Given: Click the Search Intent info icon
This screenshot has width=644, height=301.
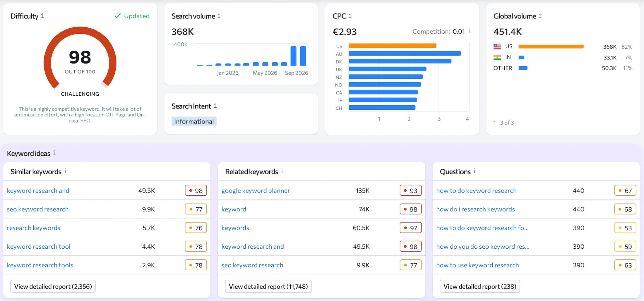Looking at the screenshot, I should pos(215,106).
